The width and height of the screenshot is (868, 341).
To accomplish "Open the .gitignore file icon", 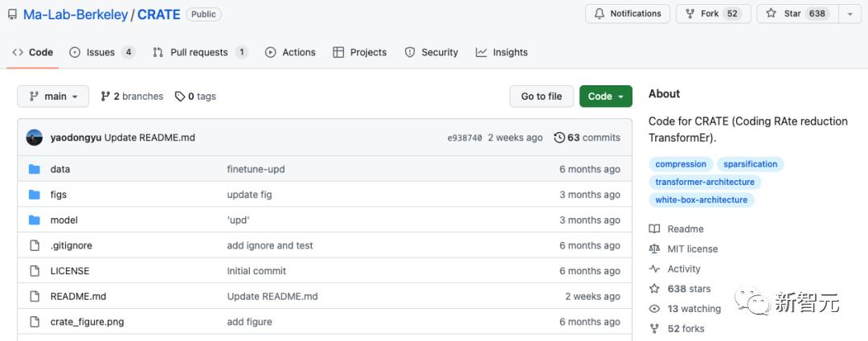I will [35, 245].
